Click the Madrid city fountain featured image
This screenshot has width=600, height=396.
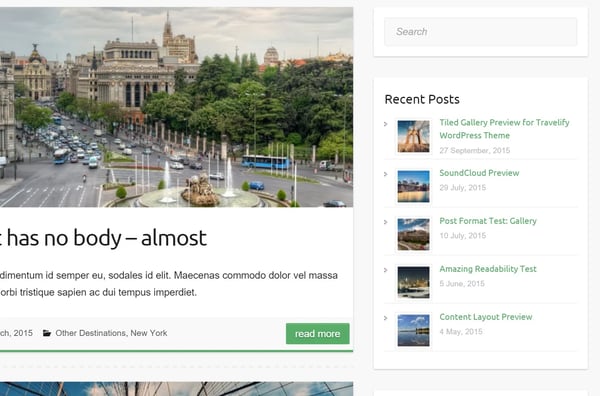176,107
